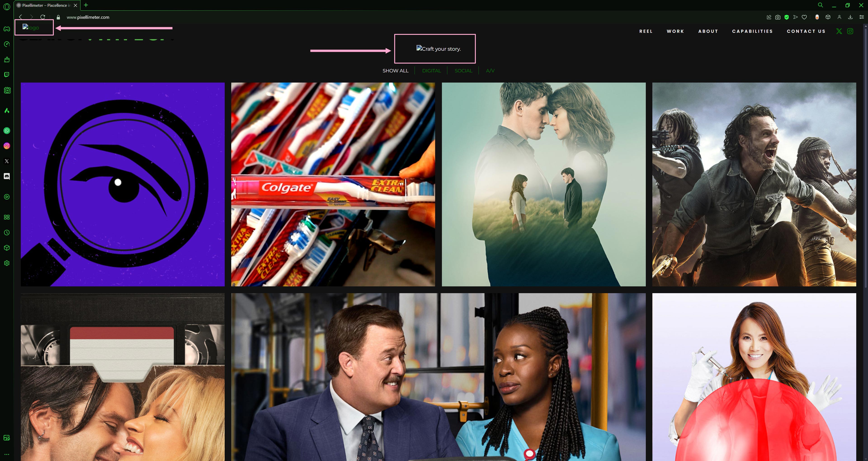Open WhatsApp messenger in sidebar
868x461 pixels.
(x=7, y=131)
